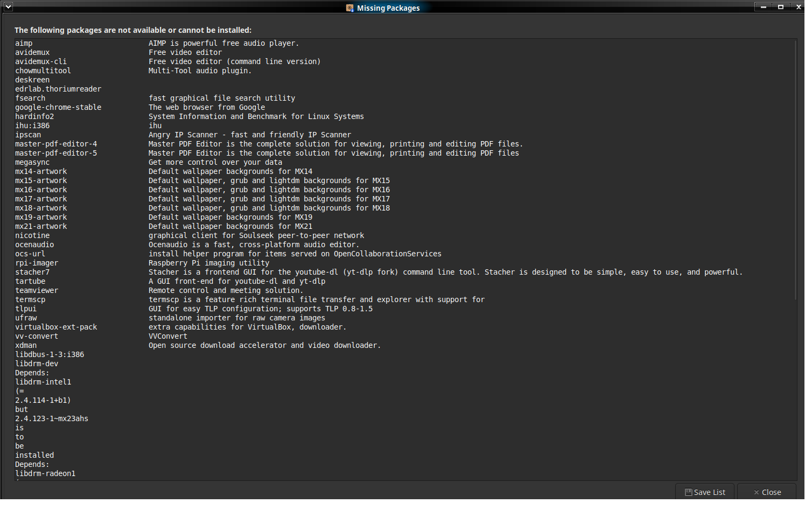Click the chowmultitool entry
The height and width of the screenshot is (517, 812).
[43, 71]
